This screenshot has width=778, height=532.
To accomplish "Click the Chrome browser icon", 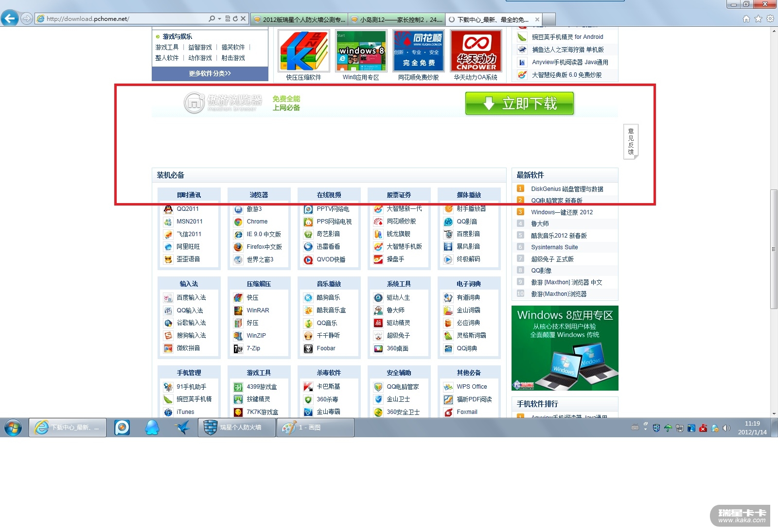I will [x=238, y=222].
